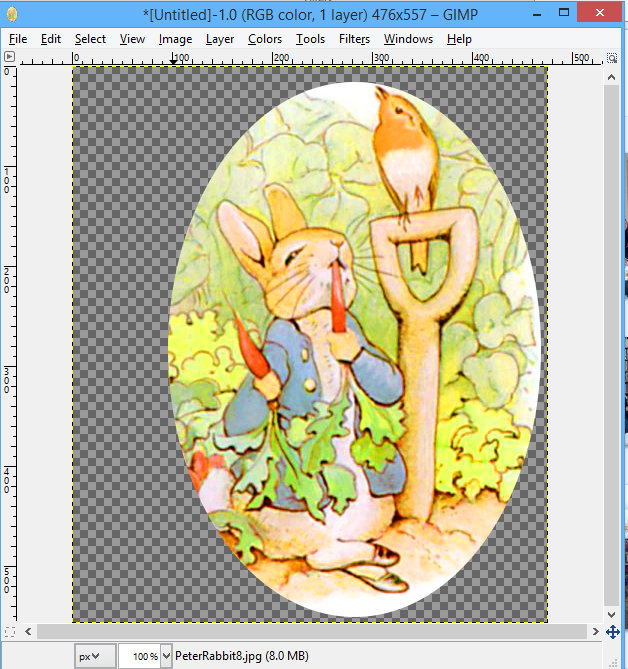Toggle zoom image when window size changes
628x669 pixels.
click(x=612, y=58)
